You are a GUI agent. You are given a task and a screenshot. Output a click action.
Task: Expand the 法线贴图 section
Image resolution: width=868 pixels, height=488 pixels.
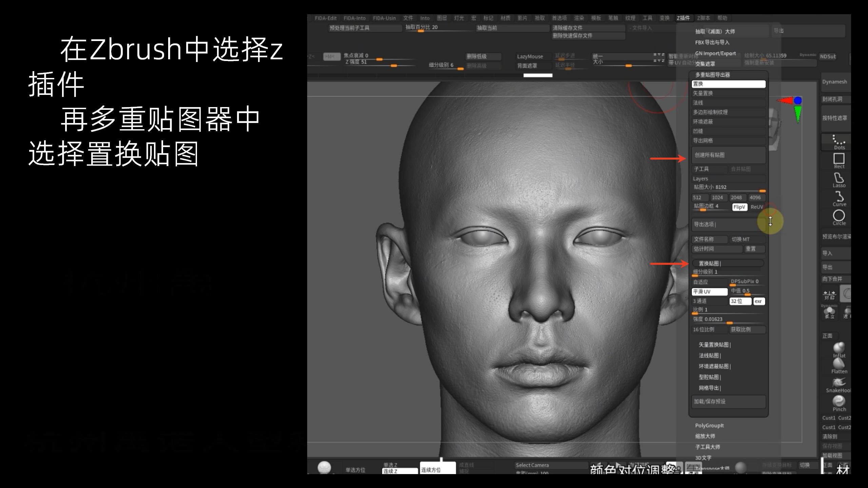pos(710,355)
